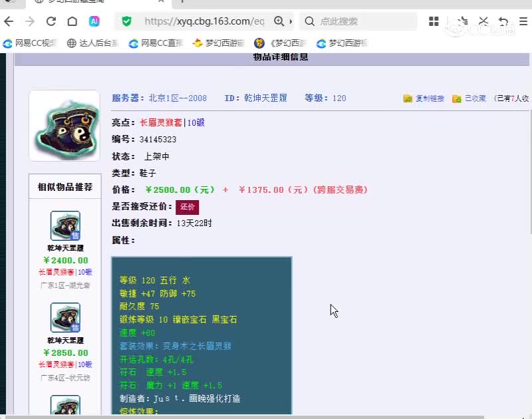Screen dimensions: 532x419
Task: Click the green security shield icon
Action: click(x=126, y=22)
